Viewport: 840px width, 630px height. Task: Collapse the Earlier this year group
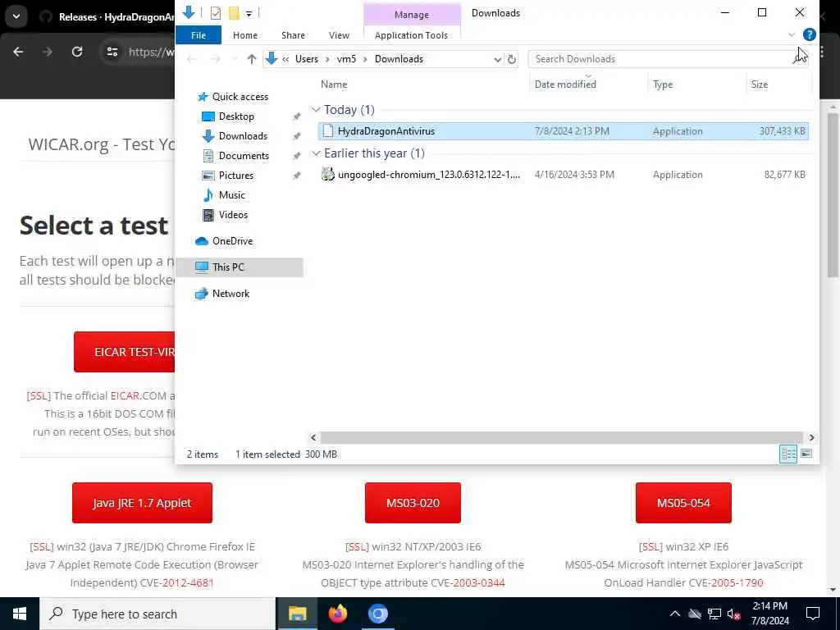(x=316, y=153)
